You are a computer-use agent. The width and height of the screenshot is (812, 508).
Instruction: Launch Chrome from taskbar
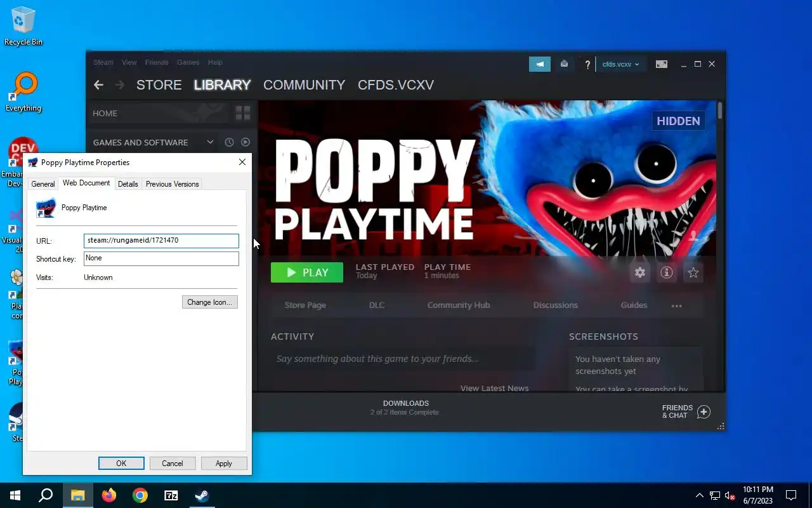point(140,495)
